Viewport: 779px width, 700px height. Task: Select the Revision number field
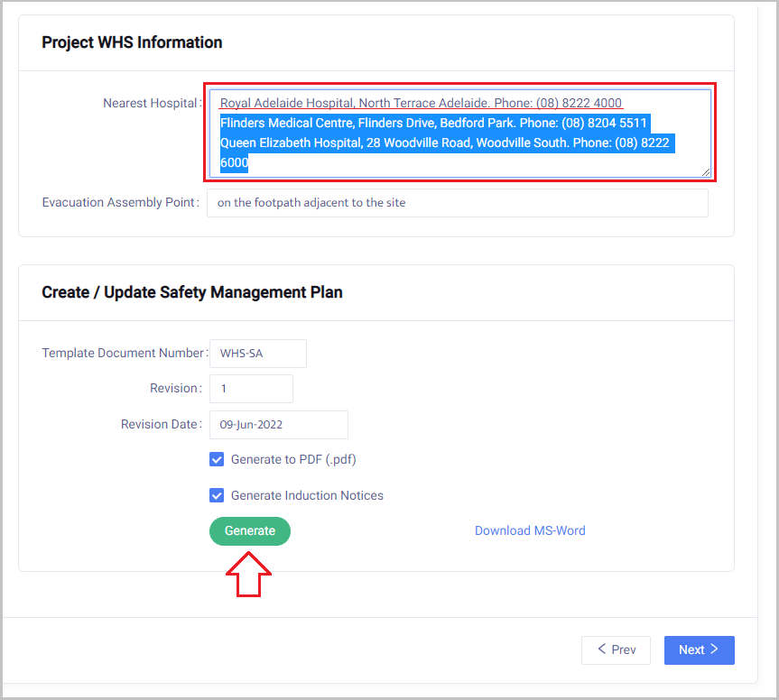[x=251, y=389]
